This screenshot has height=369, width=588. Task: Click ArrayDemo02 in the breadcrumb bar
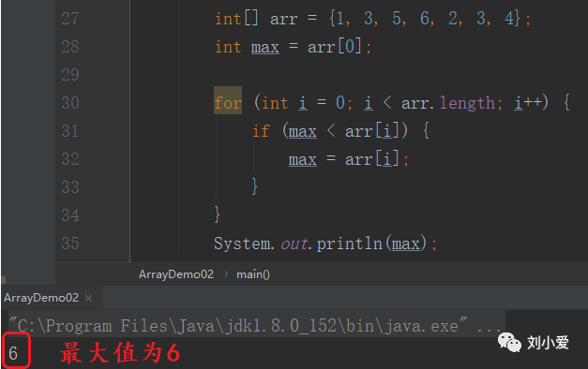176,274
